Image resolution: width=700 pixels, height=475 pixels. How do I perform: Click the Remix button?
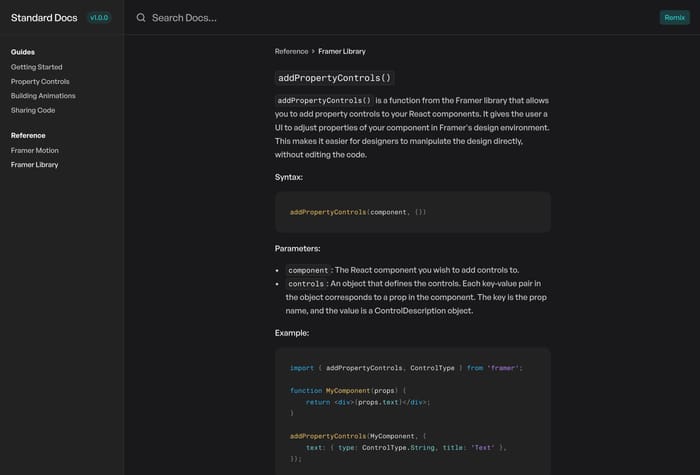tap(675, 18)
